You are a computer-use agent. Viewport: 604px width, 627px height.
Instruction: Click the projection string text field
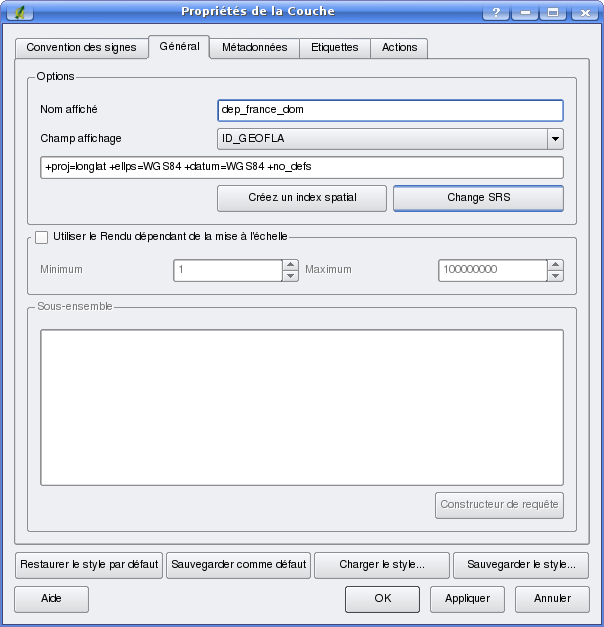coord(302,167)
